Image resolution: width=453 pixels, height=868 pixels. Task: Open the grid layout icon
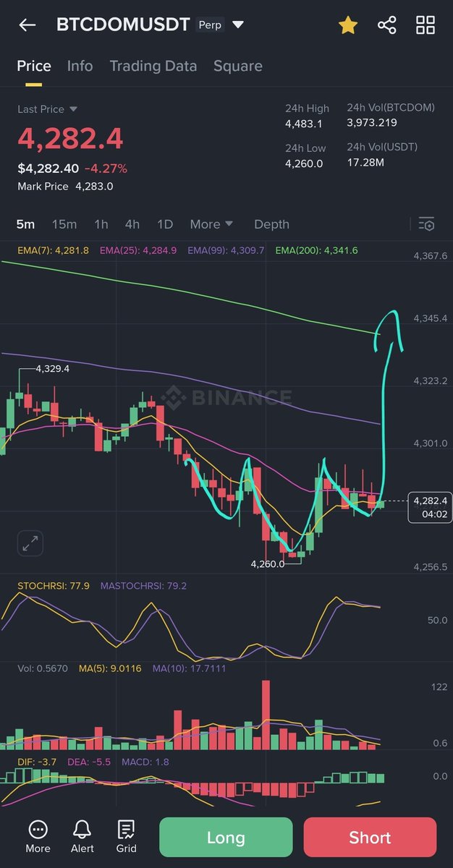click(x=426, y=25)
